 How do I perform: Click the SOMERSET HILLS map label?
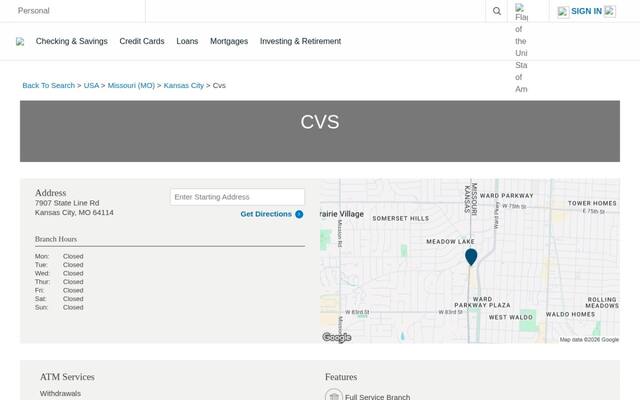point(400,218)
